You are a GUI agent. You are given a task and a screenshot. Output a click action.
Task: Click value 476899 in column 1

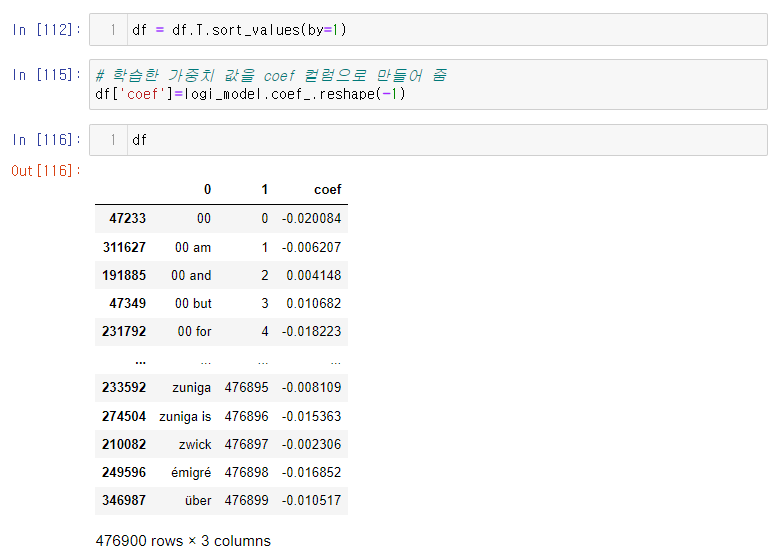pyautogui.click(x=247, y=501)
